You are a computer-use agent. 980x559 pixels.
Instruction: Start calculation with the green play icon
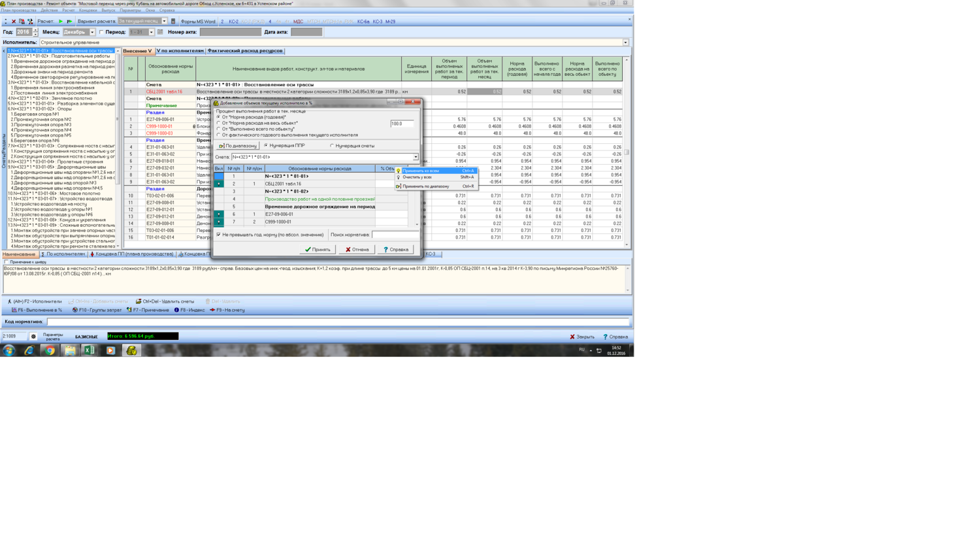coord(61,22)
